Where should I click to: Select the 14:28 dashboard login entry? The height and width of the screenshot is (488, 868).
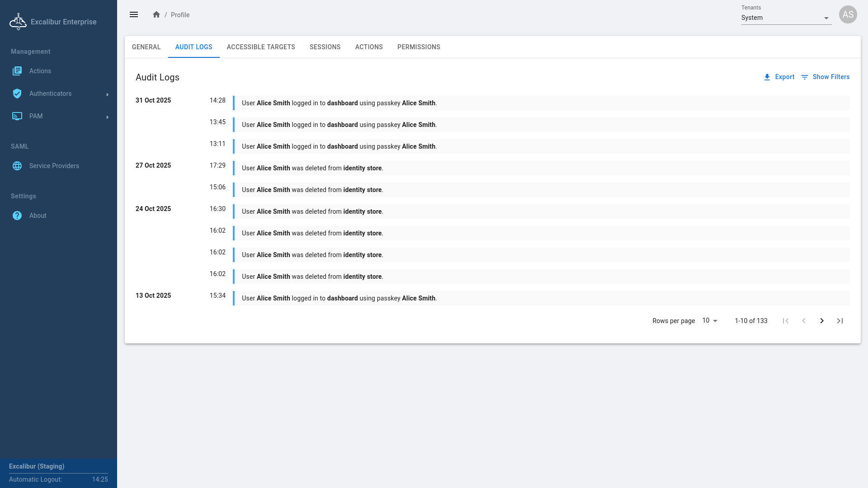tap(339, 103)
